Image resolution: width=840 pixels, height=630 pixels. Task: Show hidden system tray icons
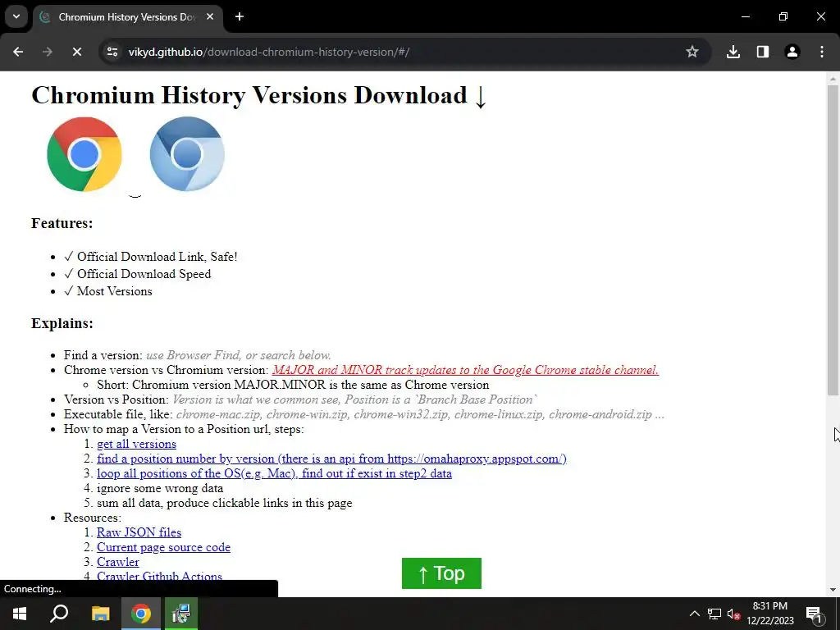coord(694,614)
